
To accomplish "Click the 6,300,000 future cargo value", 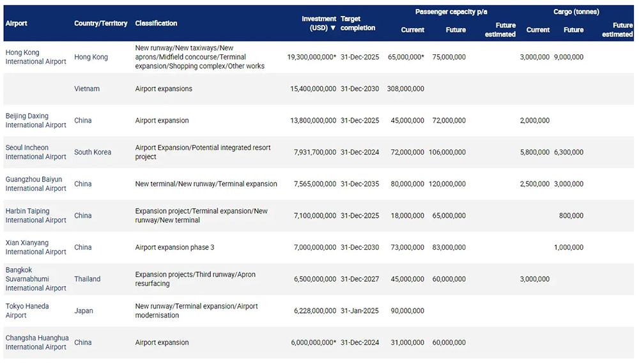I will (569, 152).
